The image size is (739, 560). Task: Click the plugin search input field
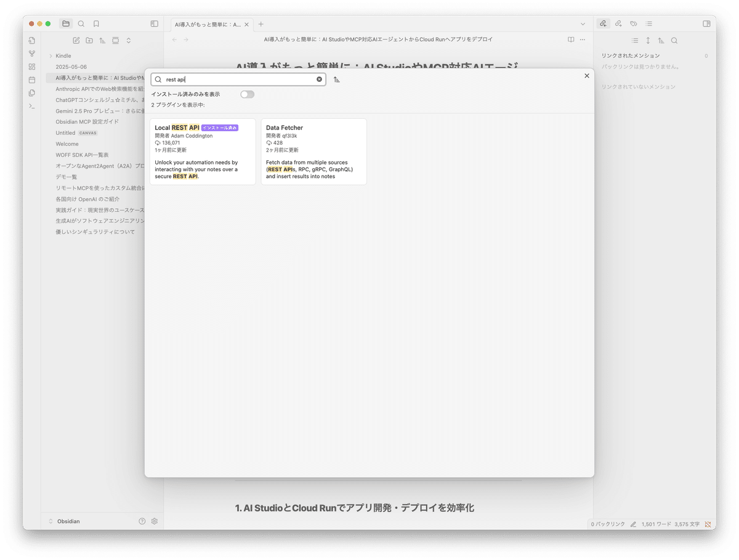point(240,79)
